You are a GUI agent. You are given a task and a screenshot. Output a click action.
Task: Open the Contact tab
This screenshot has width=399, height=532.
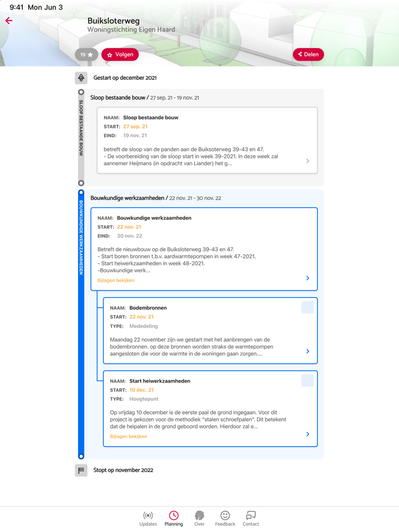251,518
